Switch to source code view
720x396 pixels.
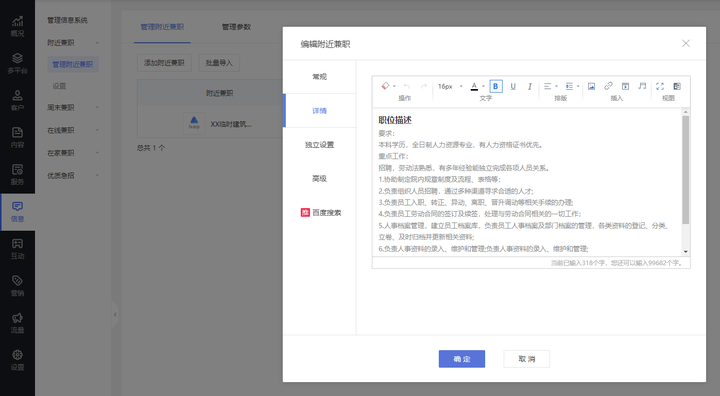tap(677, 86)
